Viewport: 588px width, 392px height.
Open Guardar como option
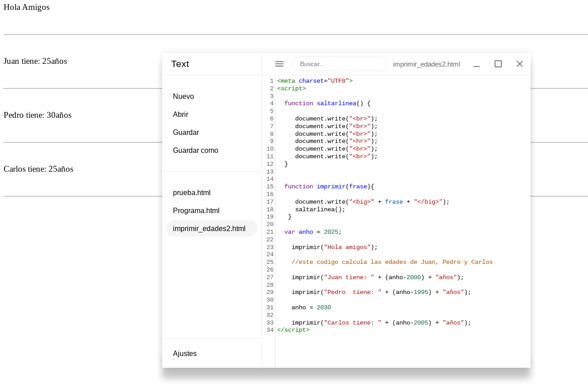pos(195,150)
